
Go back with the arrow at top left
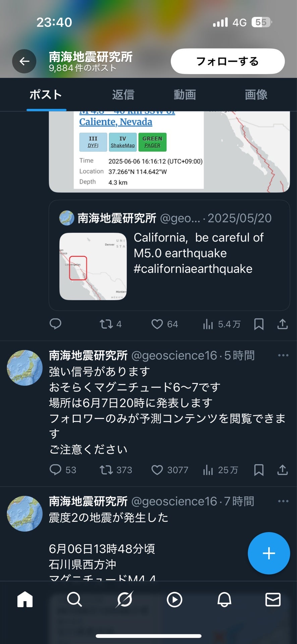click(x=24, y=61)
